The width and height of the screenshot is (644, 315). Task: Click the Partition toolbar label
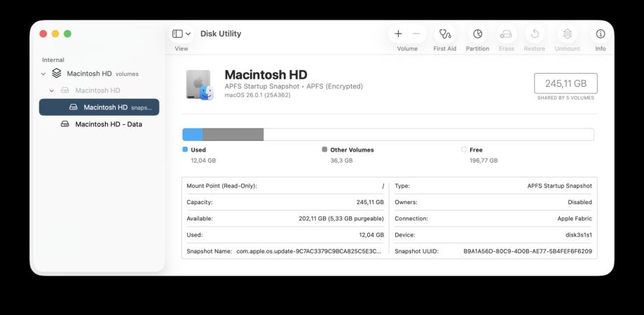click(x=477, y=48)
